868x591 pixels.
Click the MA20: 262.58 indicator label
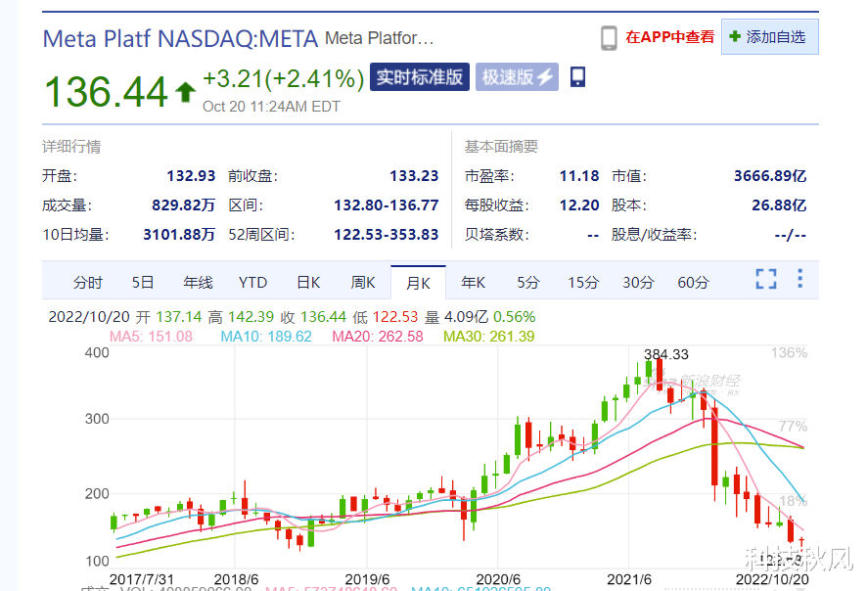click(x=378, y=337)
